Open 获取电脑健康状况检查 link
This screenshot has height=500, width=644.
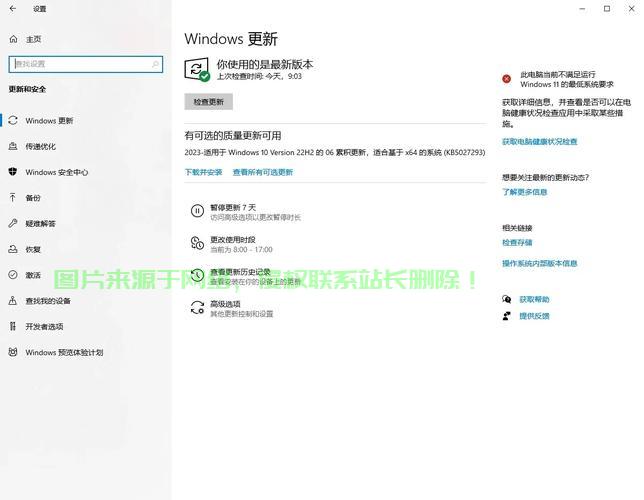click(x=540, y=142)
